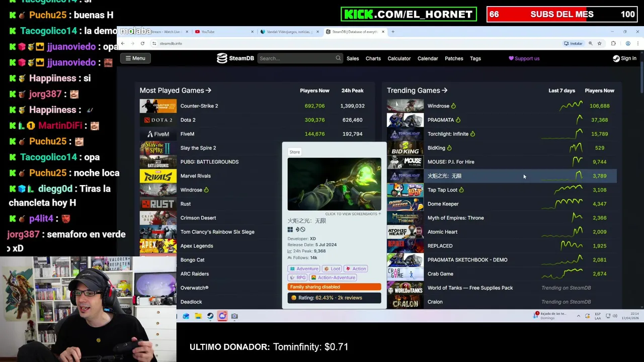Bookmark this page star icon
The height and width of the screenshot is (362, 644).
pyautogui.click(x=599, y=44)
